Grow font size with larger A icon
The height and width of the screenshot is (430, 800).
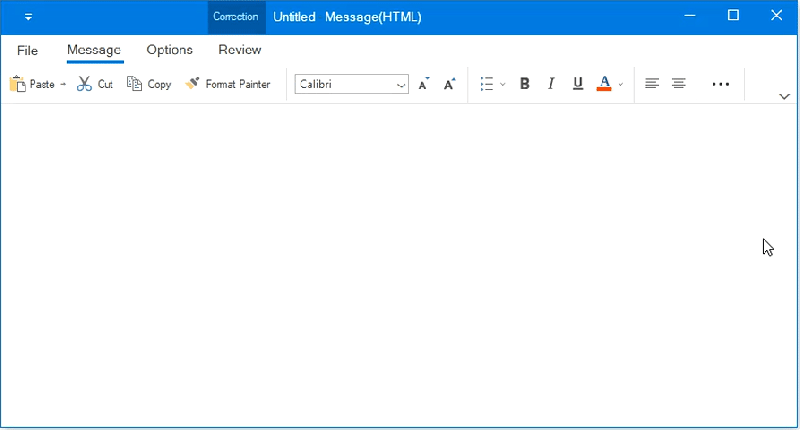(x=449, y=84)
